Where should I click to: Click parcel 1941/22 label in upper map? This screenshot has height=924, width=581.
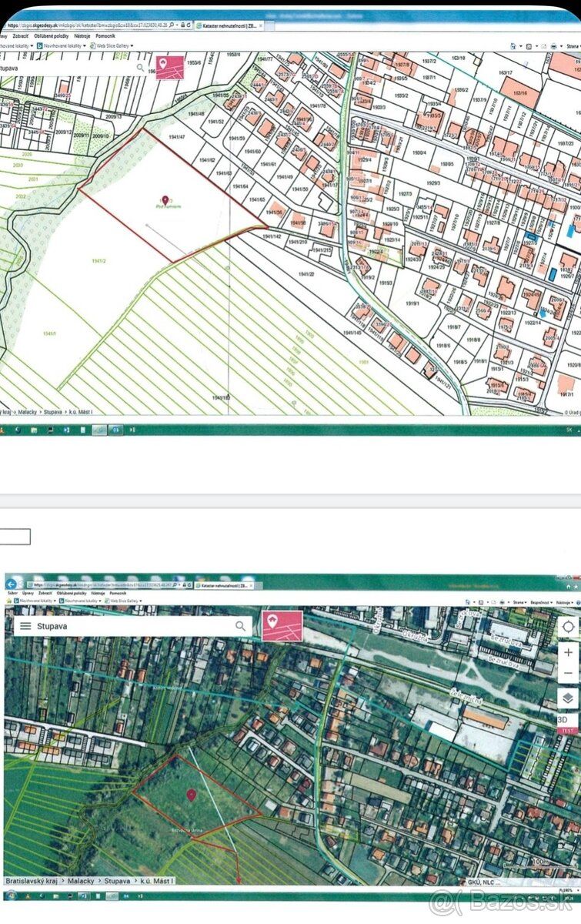coord(306,273)
